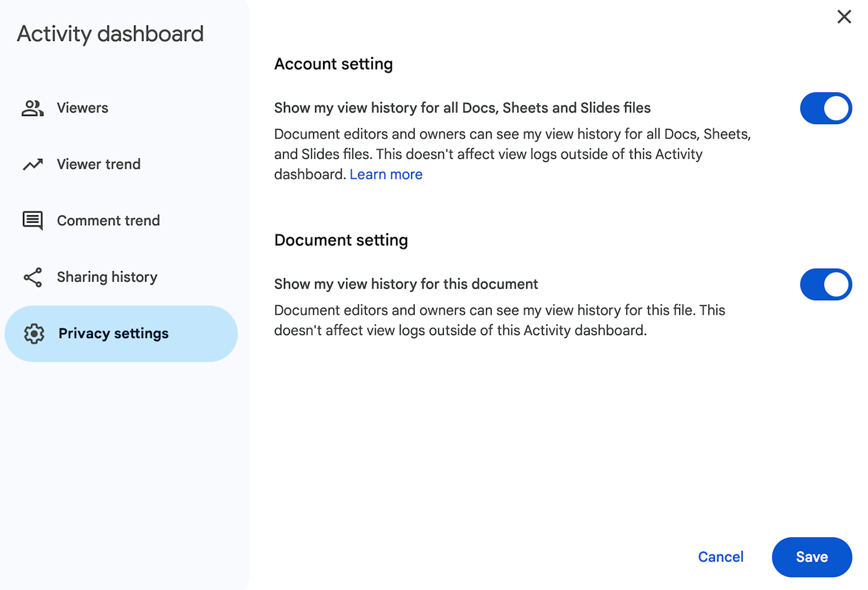
Task: Click the Sharing history share icon
Action: (x=33, y=277)
